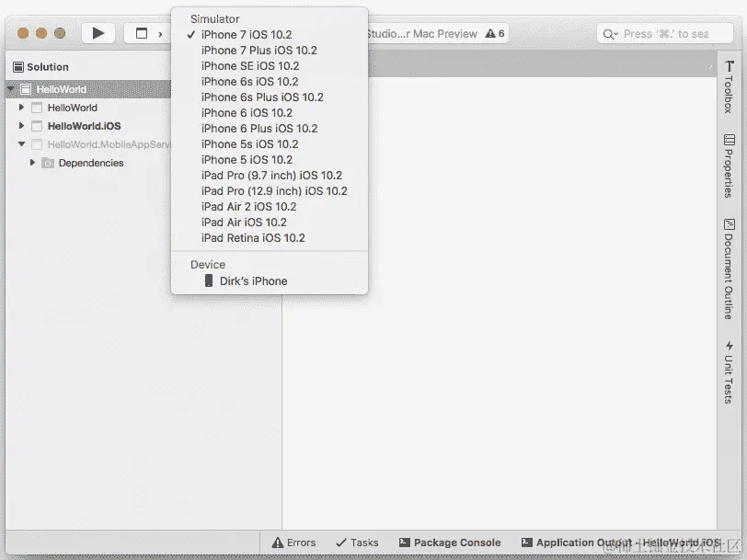Expand the HelloWorld.iOS project node
The height and width of the screenshot is (560, 747).
21,126
